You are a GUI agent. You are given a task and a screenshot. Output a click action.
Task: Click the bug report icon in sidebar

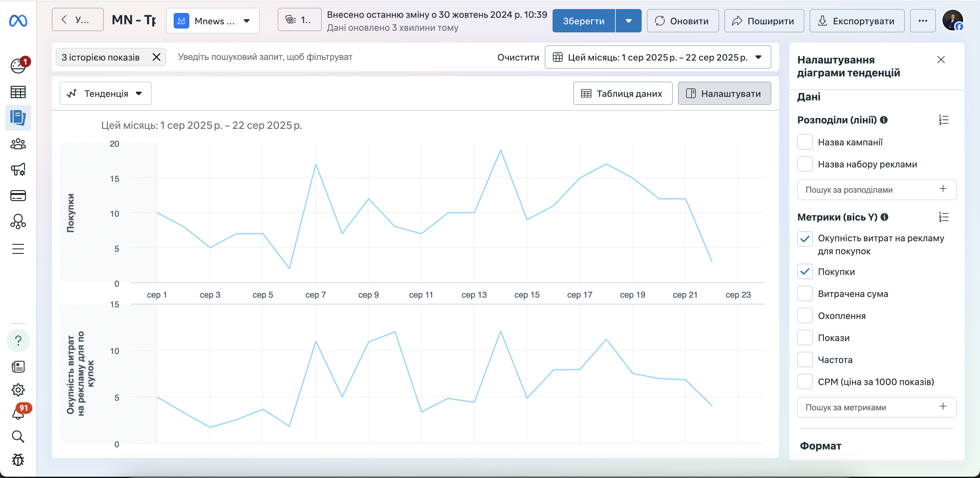pos(18,460)
